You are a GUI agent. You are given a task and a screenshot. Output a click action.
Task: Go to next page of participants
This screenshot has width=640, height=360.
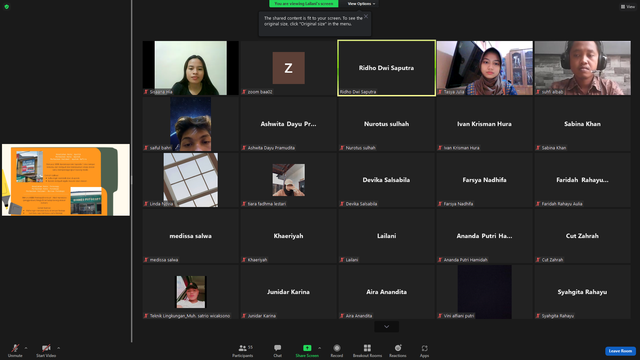coord(387,327)
